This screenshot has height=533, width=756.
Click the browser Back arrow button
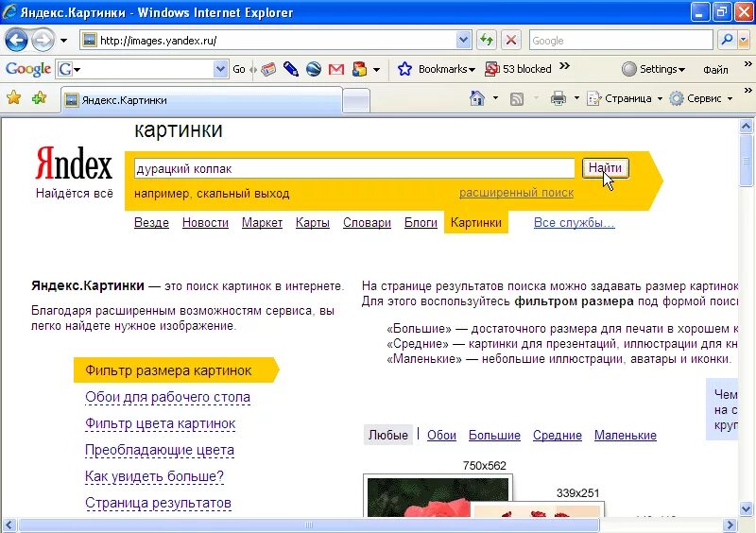16,40
